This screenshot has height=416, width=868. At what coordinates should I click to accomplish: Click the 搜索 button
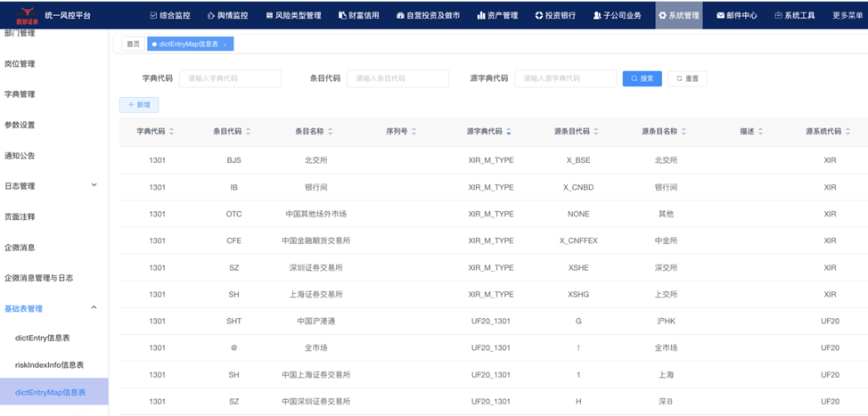pyautogui.click(x=642, y=78)
